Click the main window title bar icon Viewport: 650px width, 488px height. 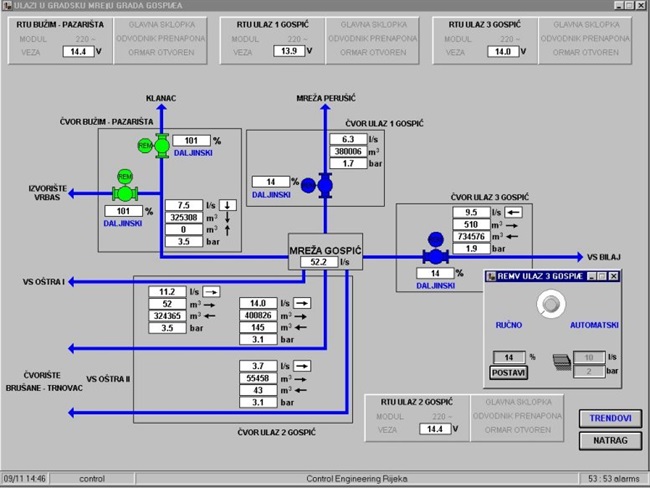[7, 5]
